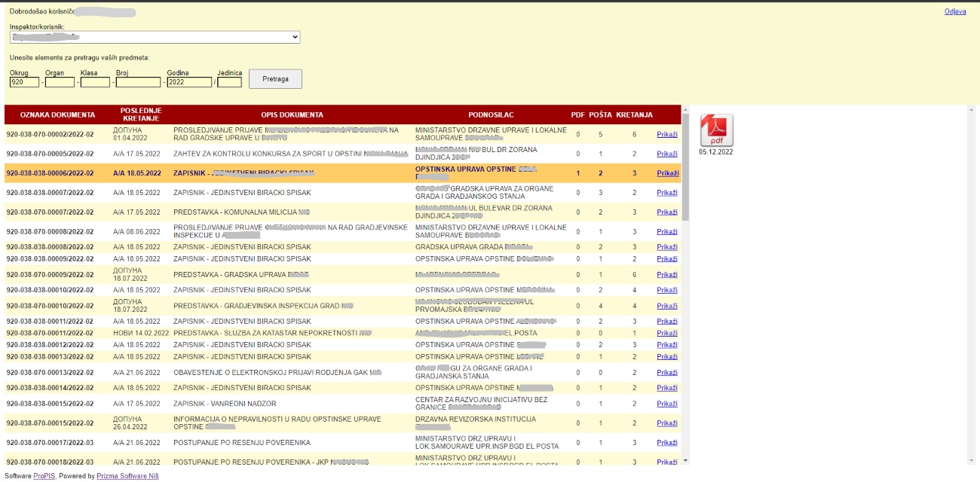The height and width of the screenshot is (482, 980).
Task: Open Prikaži for document 920-038-038-00015/2022-02
Action: coord(667,404)
